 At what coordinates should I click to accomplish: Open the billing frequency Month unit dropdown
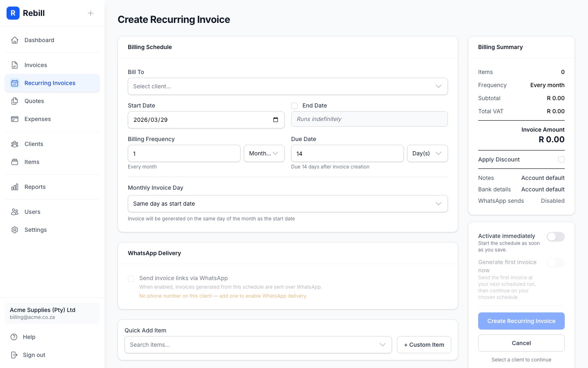264,153
